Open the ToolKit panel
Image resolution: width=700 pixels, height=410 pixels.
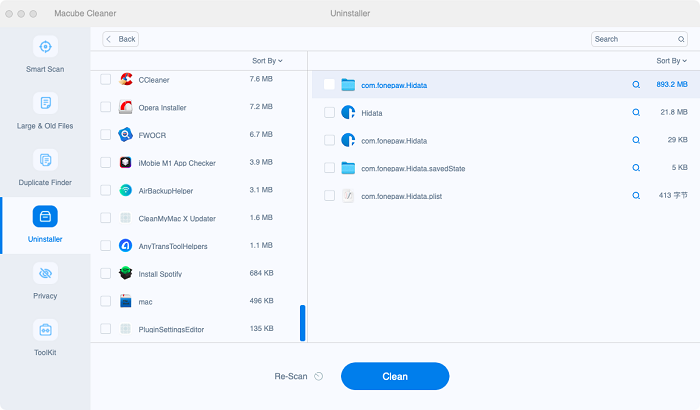[44, 337]
